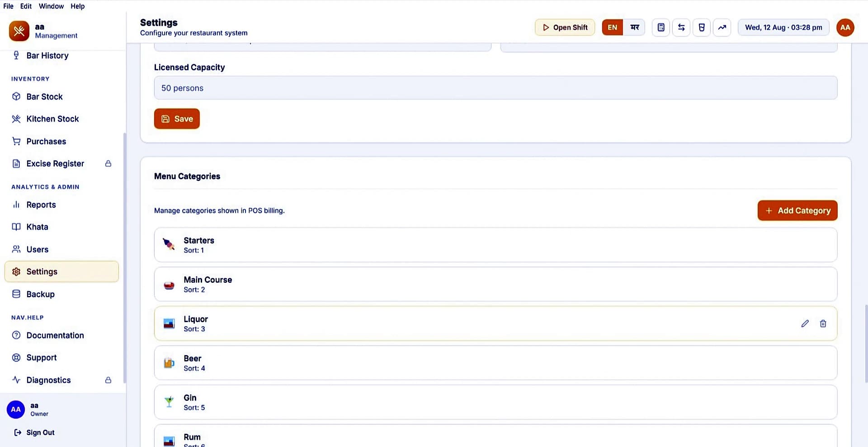Select the Starters category row
The height and width of the screenshot is (447, 868).
pos(495,245)
